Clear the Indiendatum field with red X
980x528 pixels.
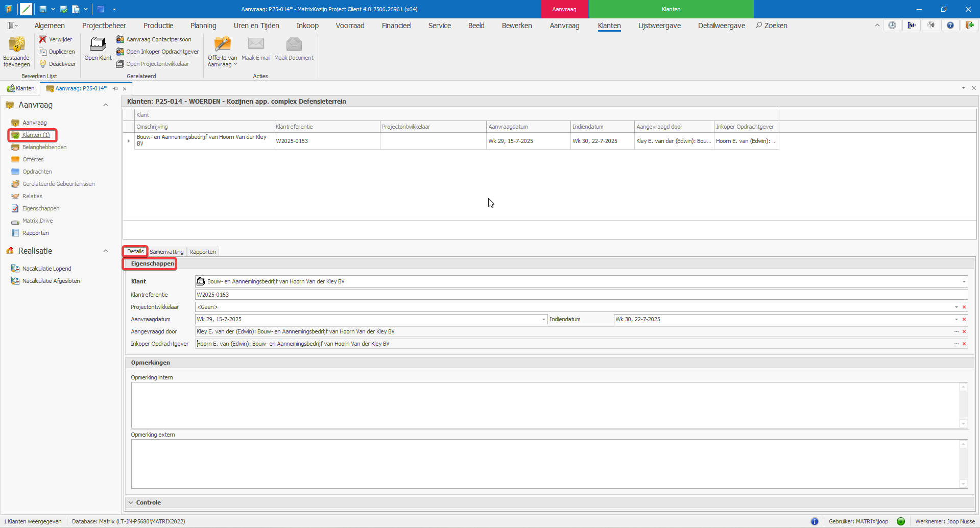[964, 319]
